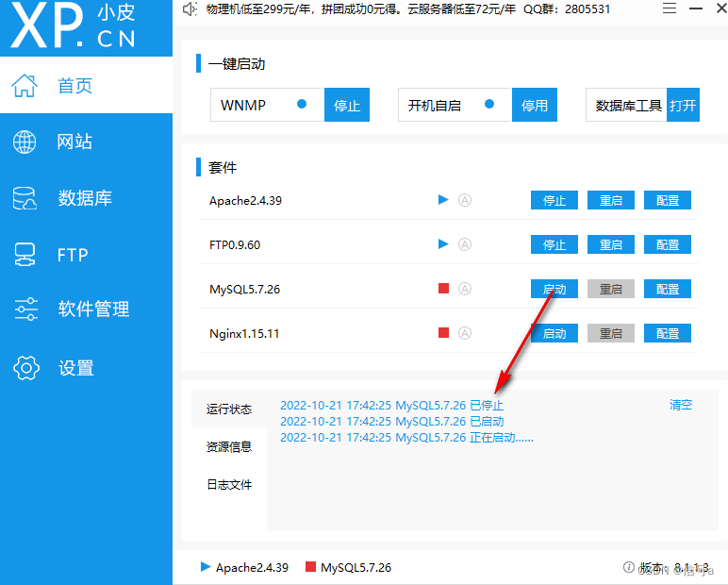Click WNMP status blue dot

point(302,104)
